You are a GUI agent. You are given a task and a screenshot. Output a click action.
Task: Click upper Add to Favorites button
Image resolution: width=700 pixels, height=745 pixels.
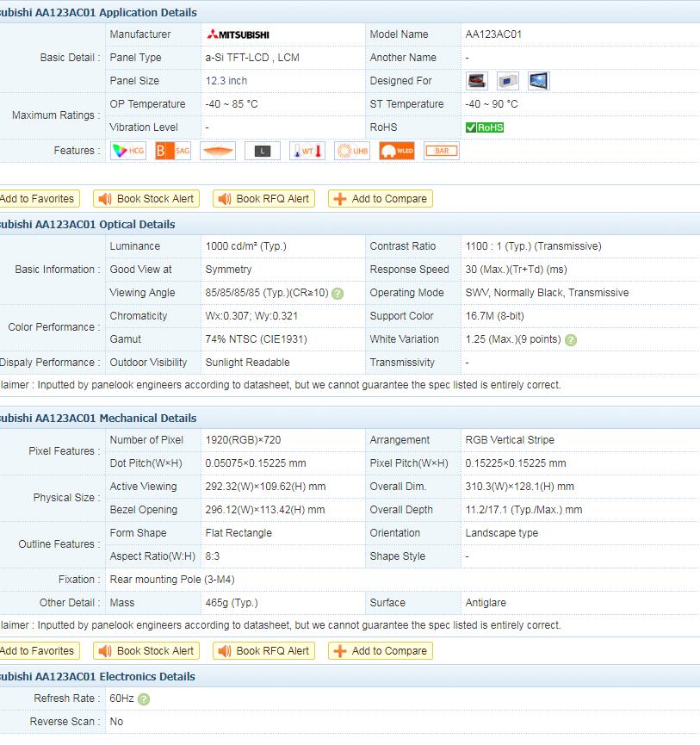[x=40, y=199]
